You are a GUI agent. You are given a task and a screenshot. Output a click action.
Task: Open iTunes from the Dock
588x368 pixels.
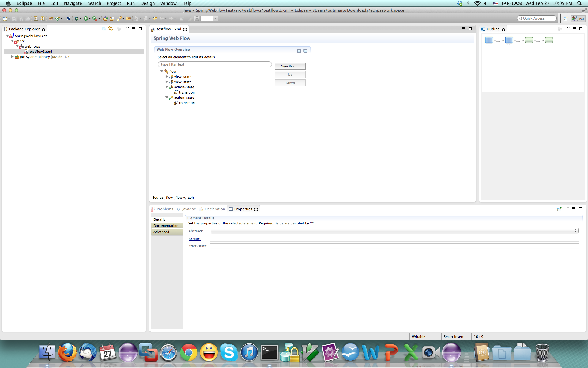pyautogui.click(x=249, y=353)
